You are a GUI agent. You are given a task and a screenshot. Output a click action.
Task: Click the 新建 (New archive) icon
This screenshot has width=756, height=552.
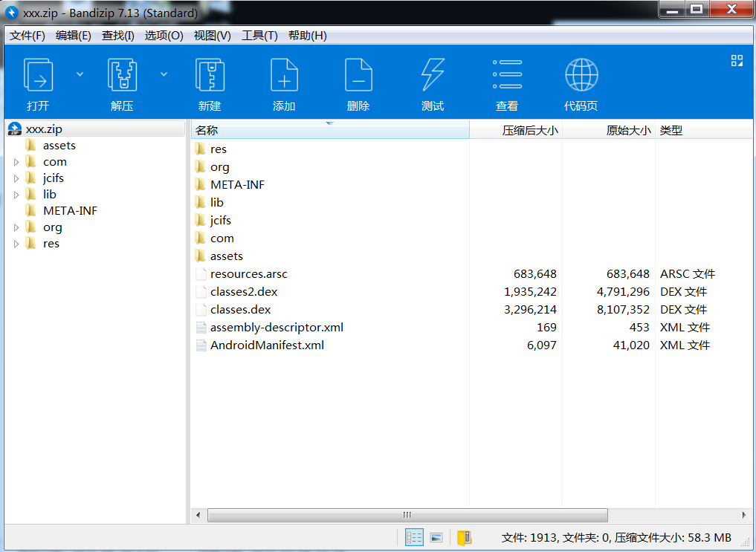(210, 77)
